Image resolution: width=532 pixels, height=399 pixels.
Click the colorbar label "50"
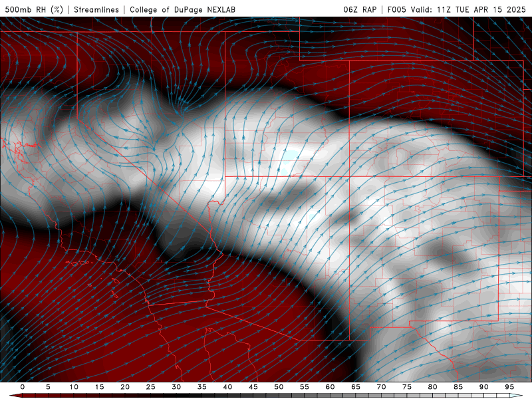tap(279, 387)
